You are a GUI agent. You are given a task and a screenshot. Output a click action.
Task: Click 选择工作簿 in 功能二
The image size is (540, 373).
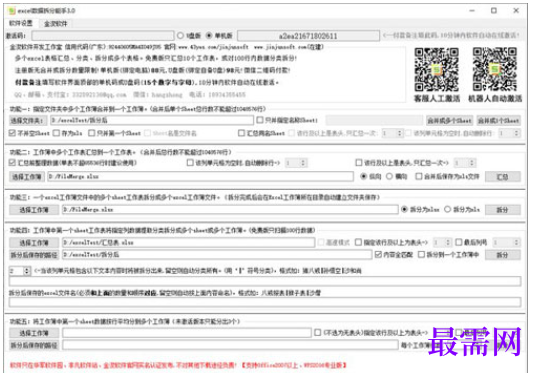27,177
